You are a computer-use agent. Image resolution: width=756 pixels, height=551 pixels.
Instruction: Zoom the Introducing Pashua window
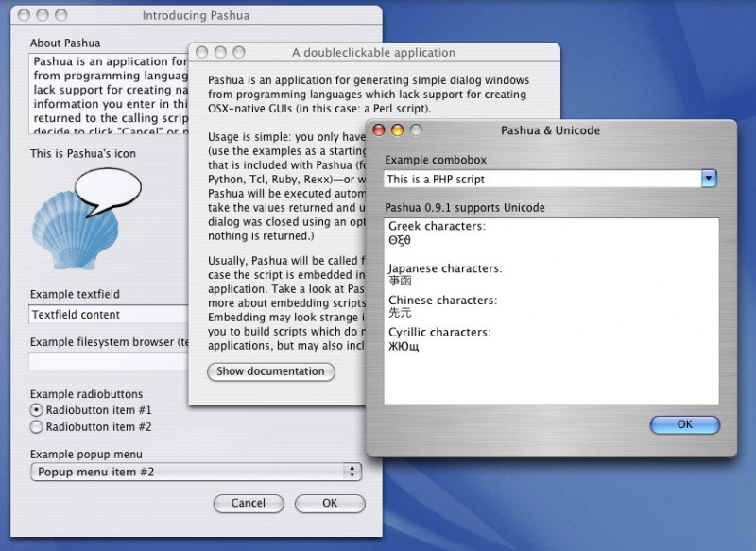coord(60,15)
